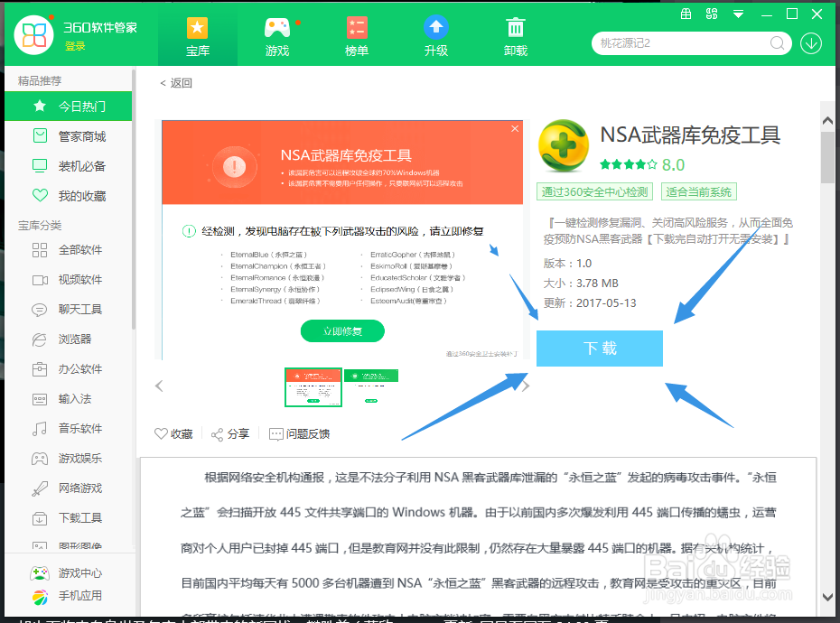The image size is (840, 623).
Task: Select 输入法 category
Action: [x=68, y=398]
